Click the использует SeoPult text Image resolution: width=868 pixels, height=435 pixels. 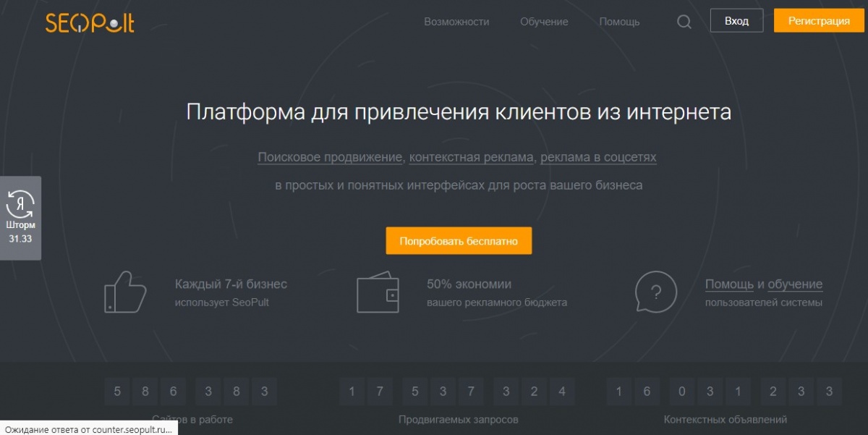point(222,303)
